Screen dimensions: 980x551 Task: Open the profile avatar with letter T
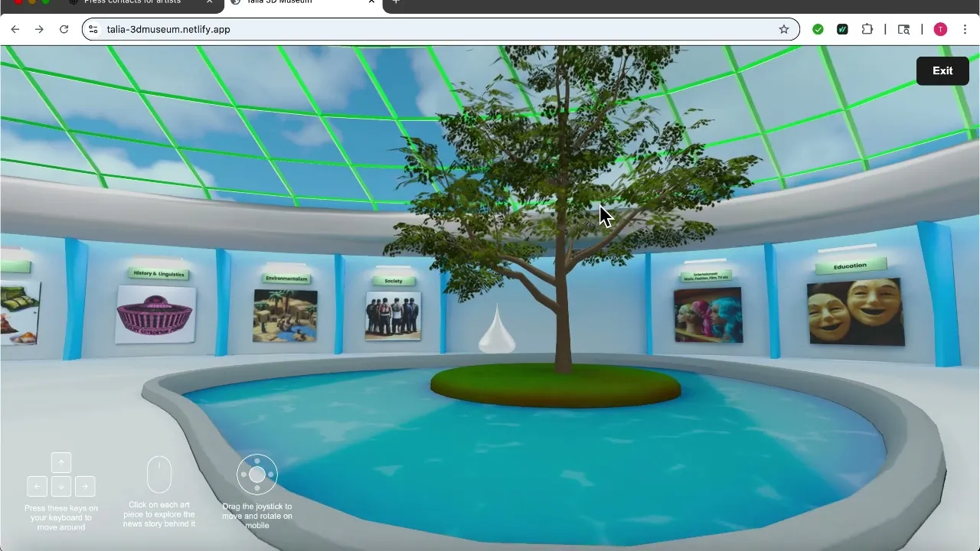(x=940, y=29)
